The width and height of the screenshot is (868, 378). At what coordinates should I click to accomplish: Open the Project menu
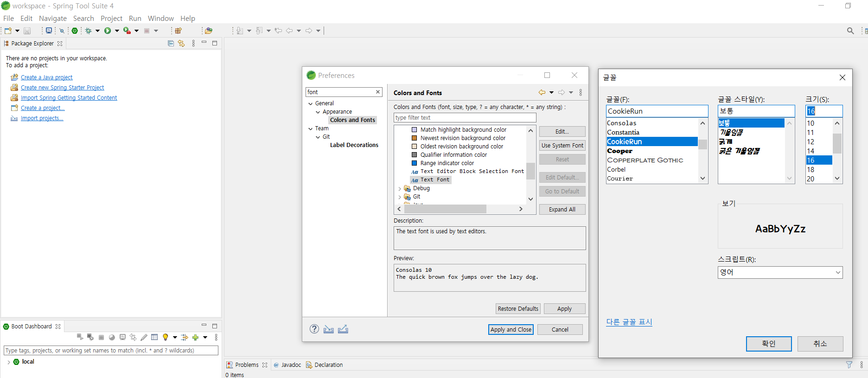coord(111,18)
